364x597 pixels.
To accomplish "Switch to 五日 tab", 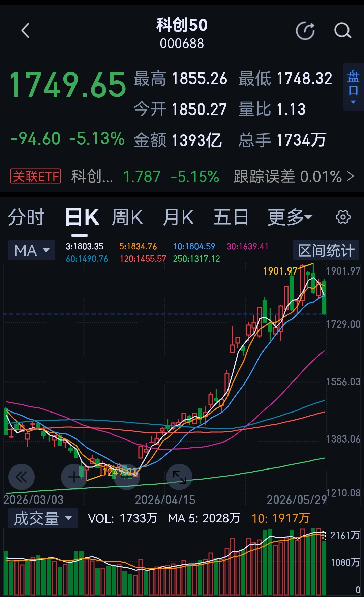I will tap(231, 217).
